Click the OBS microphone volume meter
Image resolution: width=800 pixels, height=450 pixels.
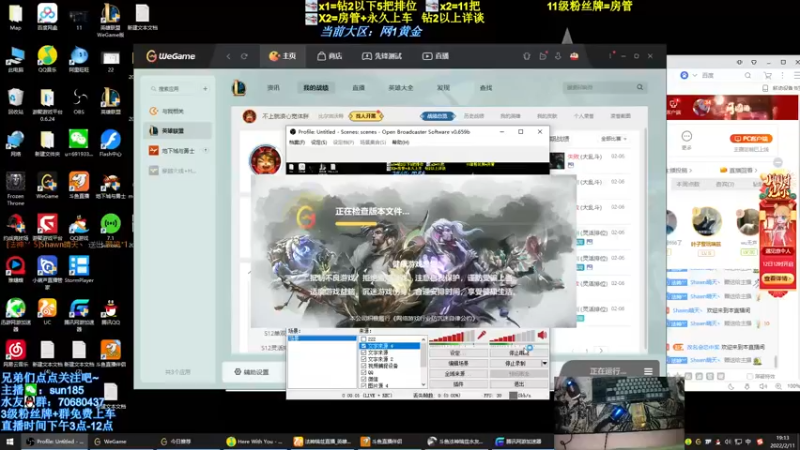(452, 336)
